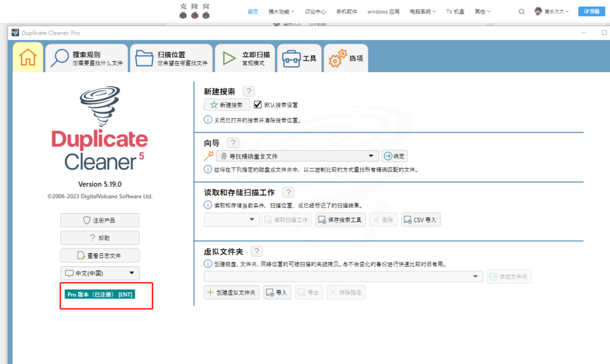Expand 电脑系统 website menu
The width and height of the screenshot is (610, 364).
coord(422,12)
